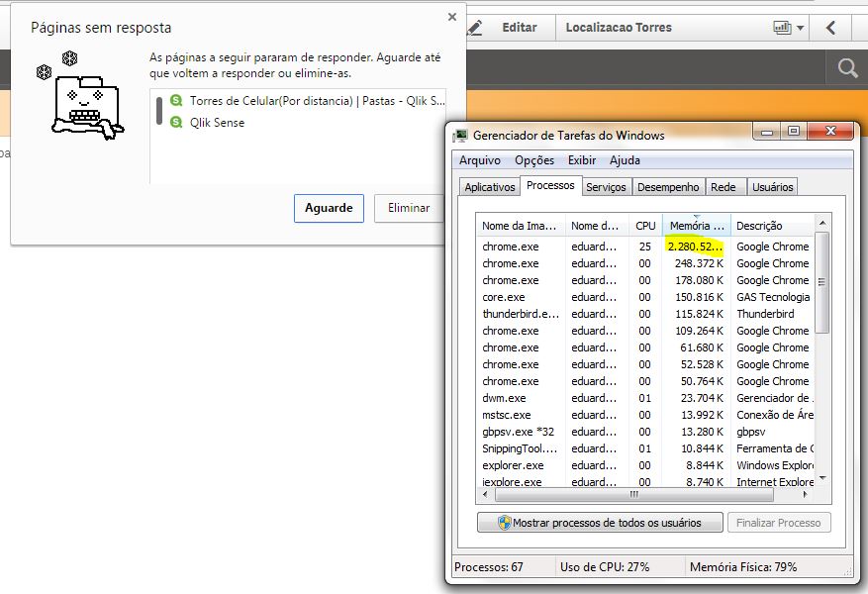
Task: Select chrome.exe row with 50.764 K
Action: (645, 381)
